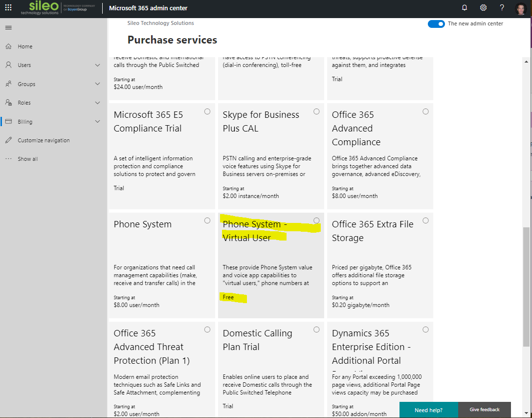The width and height of the screenshot is (532, 418).
Task: Click the $0.20 gigabyte/month price
Action: [360, 305]
